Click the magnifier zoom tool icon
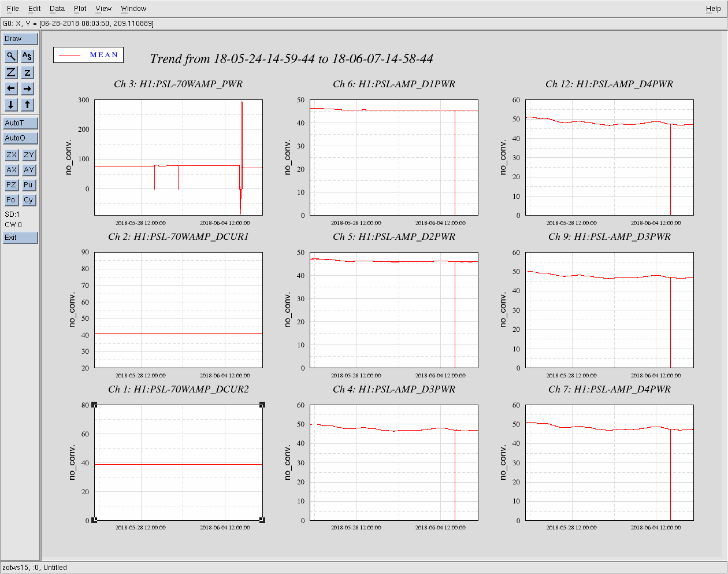Image resolution: width=728 pixels, height=574 pixels. 11,56
